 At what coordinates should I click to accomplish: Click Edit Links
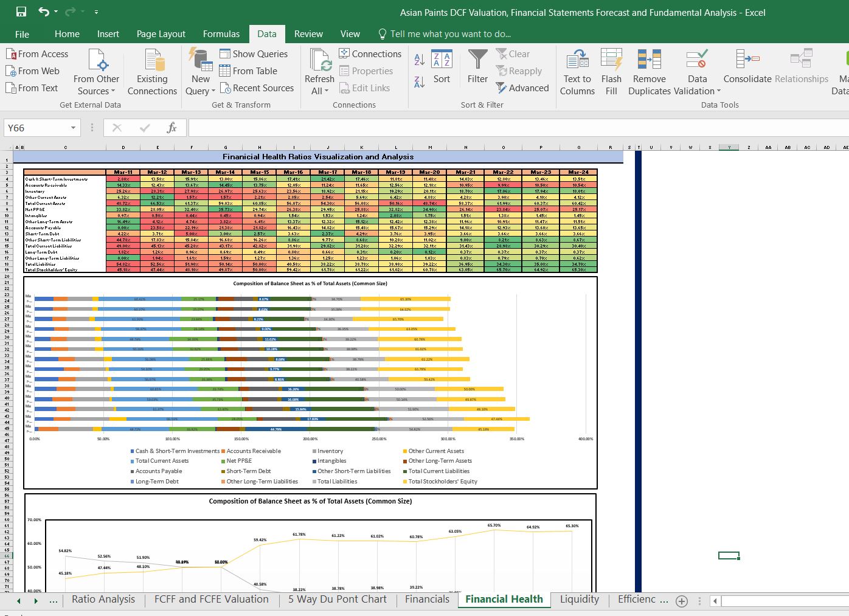tap(364, 88)
